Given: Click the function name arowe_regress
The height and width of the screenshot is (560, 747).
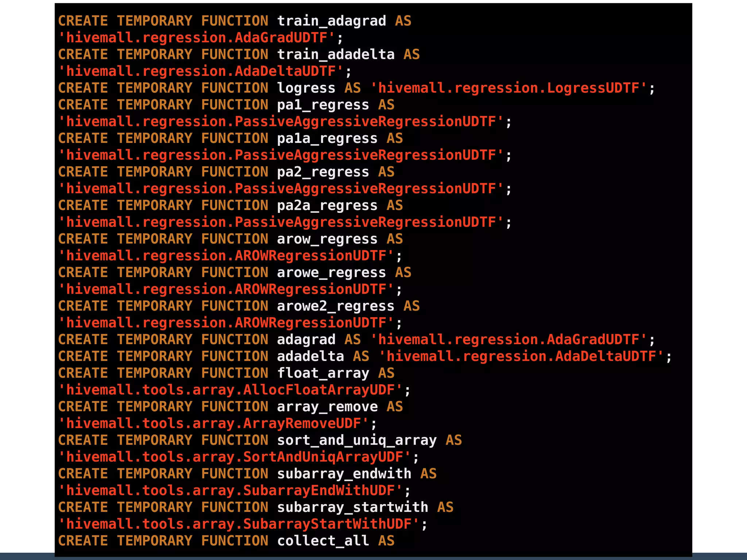Looking at the screenshot, I should pyautogui.click(x=332, y=273).
